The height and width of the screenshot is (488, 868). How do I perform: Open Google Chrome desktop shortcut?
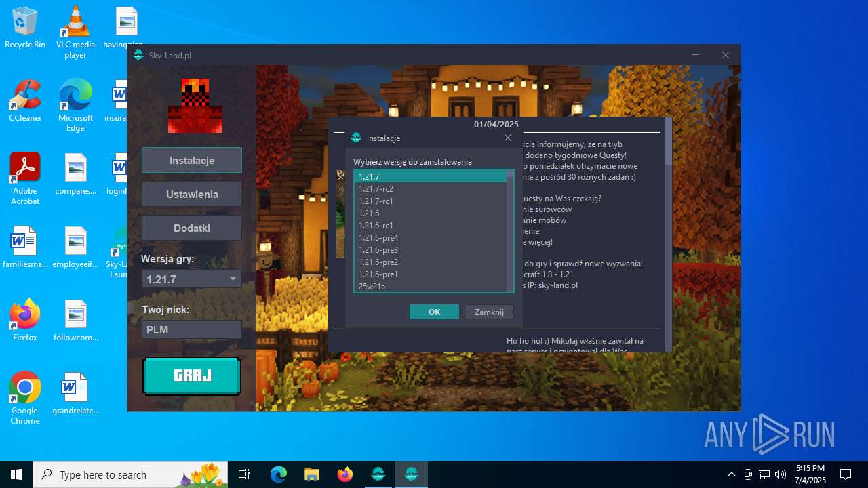coord(25,399)
